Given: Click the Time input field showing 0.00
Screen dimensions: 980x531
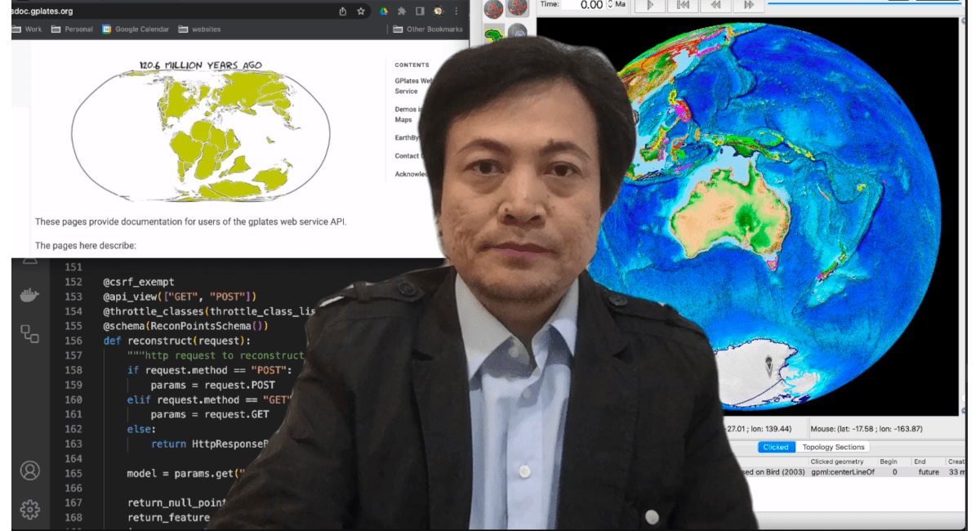Looking at the screenshot, I should click(x=583, y=5).
